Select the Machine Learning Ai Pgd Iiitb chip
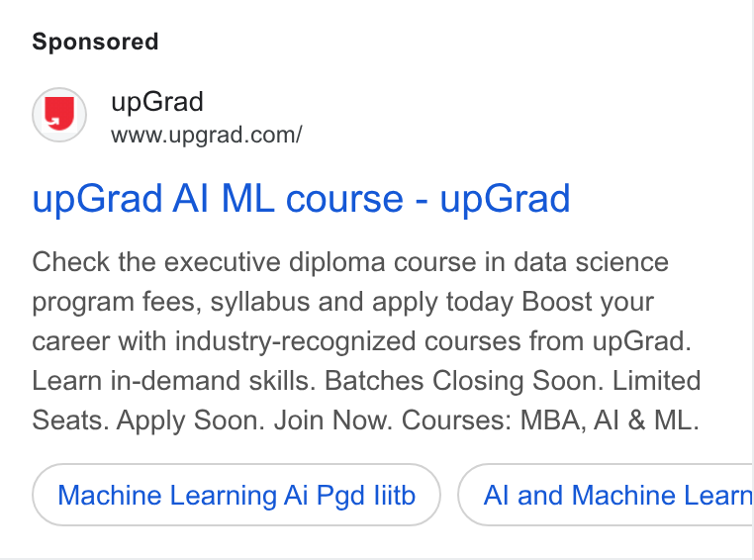754x560 pixels. [236, 495]
